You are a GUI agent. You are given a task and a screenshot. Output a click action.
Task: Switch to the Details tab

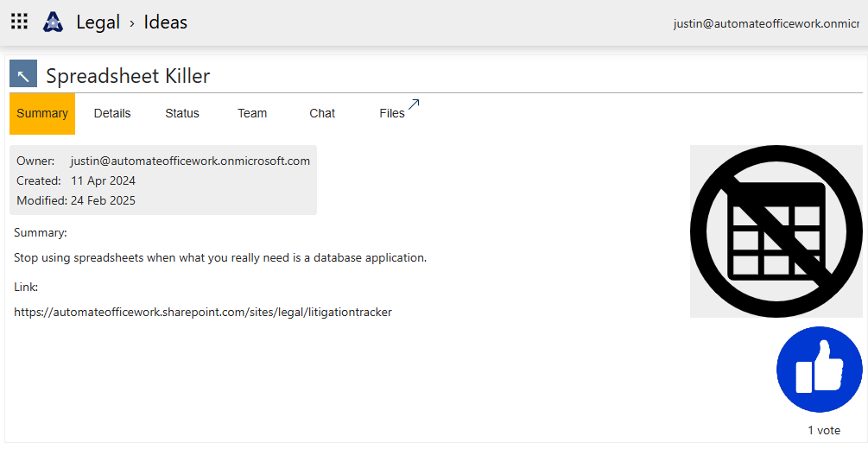tap(112, 113)
